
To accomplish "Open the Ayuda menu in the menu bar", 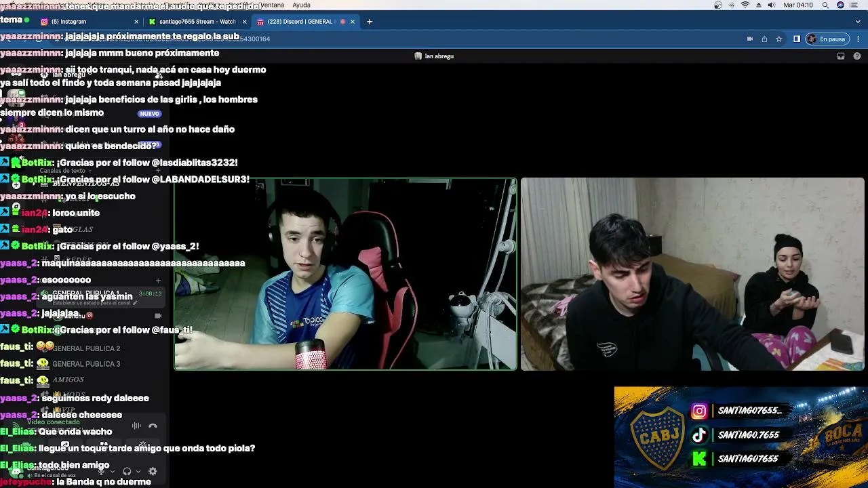I will click(x=301, y=5).
